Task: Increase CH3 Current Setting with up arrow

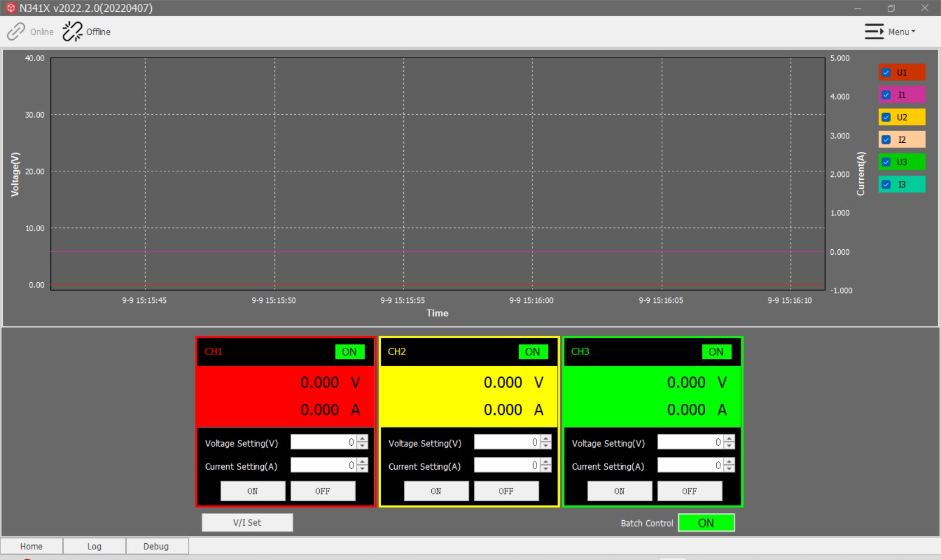Action: [x=729, y=462]
